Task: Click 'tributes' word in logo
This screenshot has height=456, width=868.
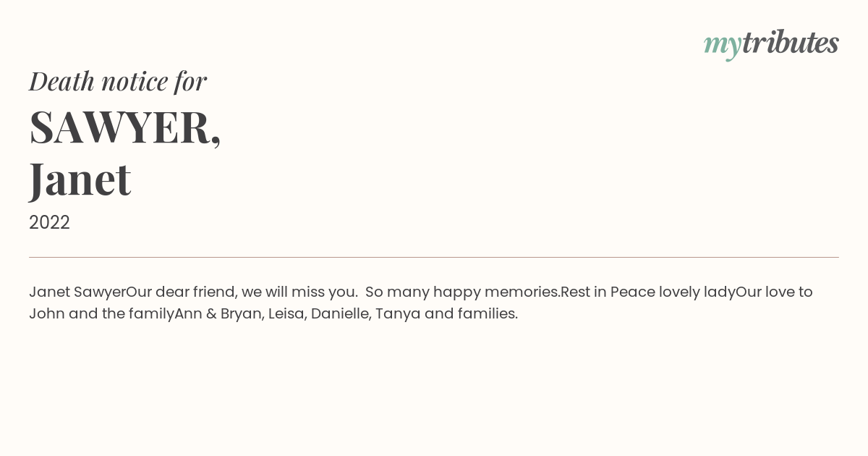Action: (x=791, y=43)
